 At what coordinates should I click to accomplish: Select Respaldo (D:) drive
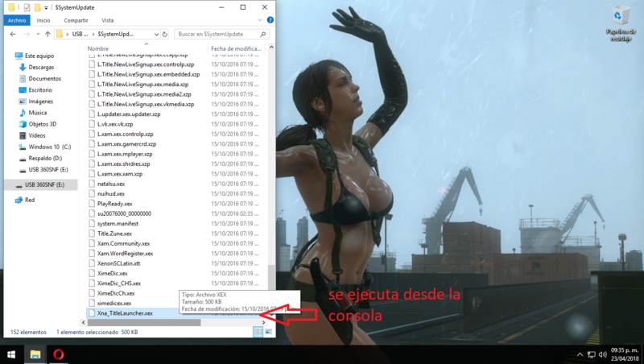point(45,158)
